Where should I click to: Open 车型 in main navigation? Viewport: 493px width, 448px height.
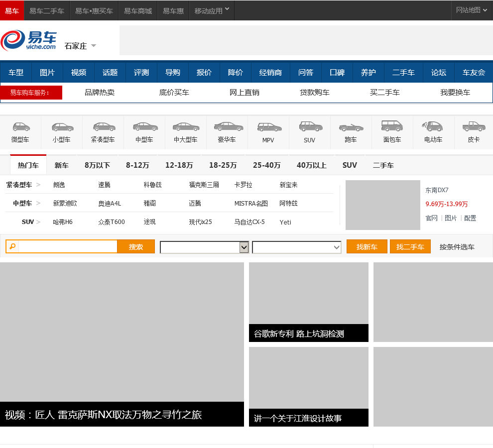point(16,73)
